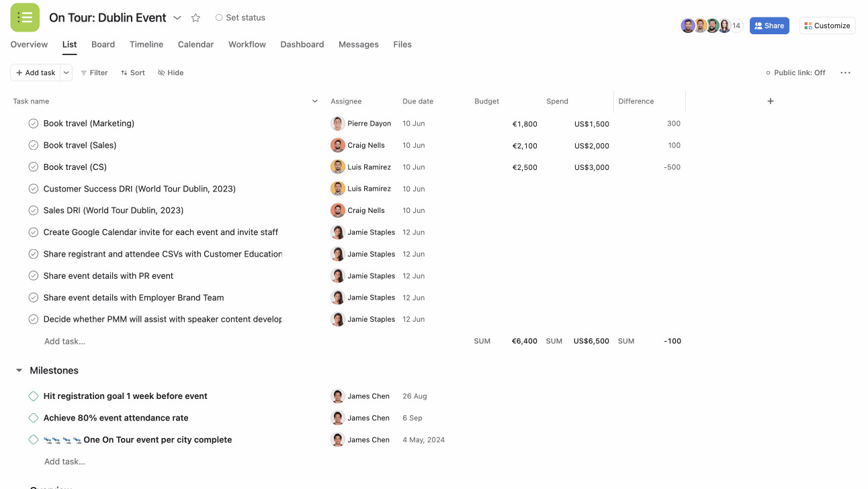Click "Add task..." under the Milestones section
The height and width of the screenshot is (489, 868).
64,461
